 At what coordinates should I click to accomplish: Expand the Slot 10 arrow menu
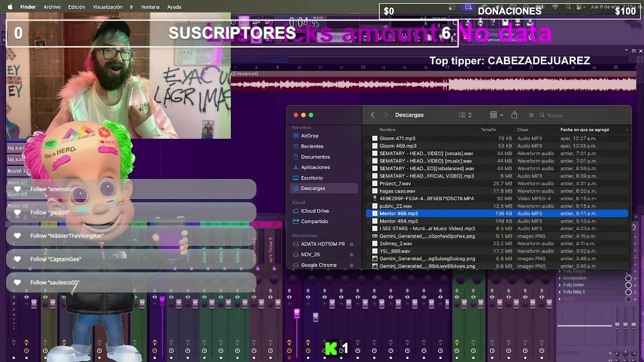pos(559,299)
